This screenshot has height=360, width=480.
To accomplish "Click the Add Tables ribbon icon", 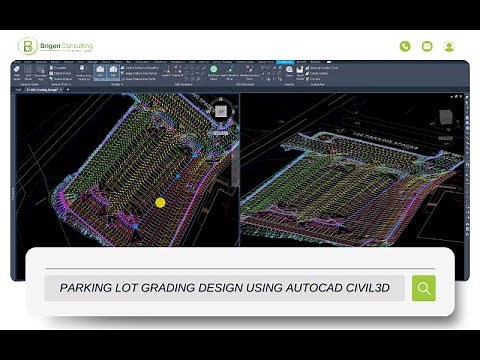I will coord(28,73).
